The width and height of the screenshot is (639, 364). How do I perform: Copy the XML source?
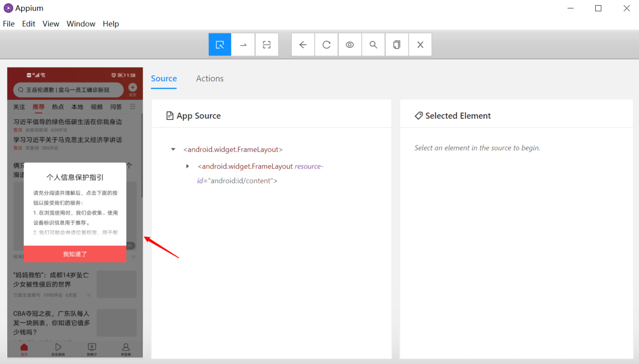[397, 44]
